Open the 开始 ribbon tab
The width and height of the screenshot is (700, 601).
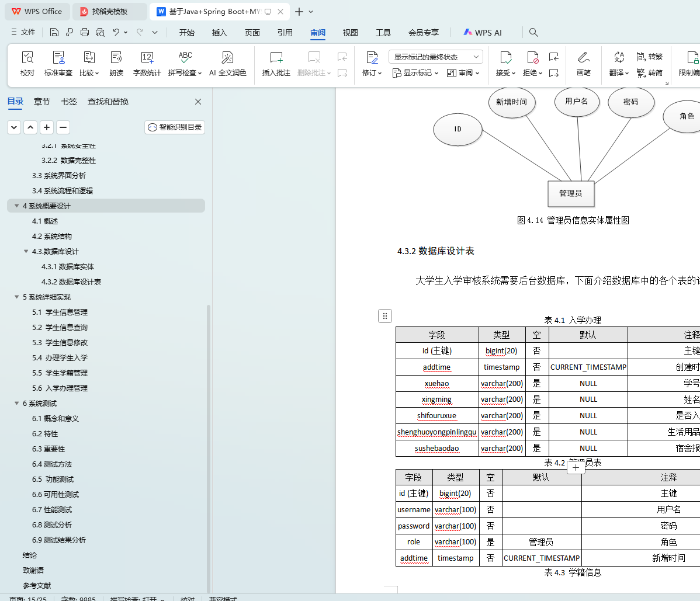[186, 33]
